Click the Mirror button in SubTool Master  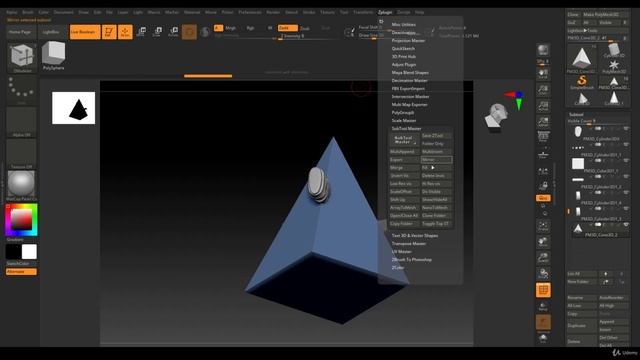tap(436, 160)
